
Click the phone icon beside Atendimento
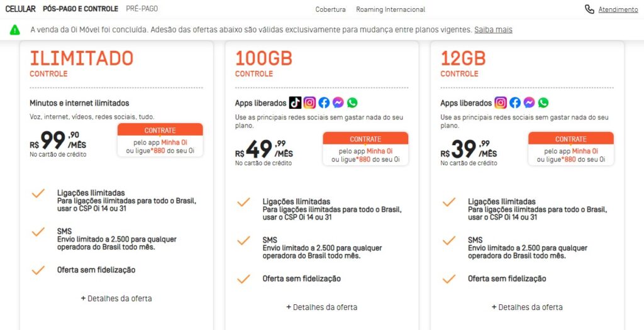coord(589,9)
